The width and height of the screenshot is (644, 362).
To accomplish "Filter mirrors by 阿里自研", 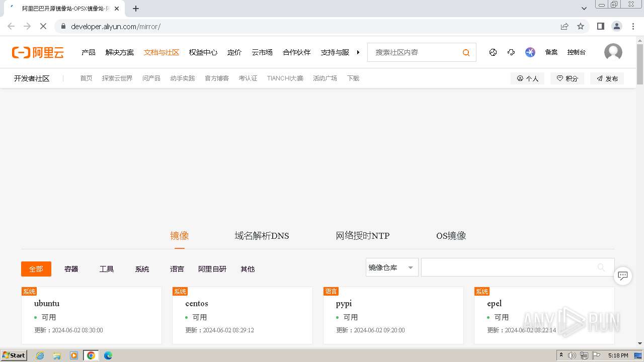I will point(212,269).
